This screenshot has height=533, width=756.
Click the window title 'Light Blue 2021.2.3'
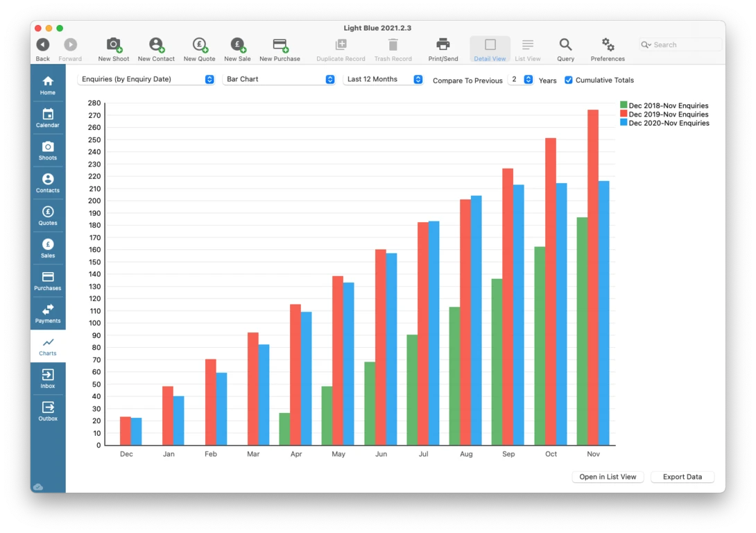pos(377,28)
